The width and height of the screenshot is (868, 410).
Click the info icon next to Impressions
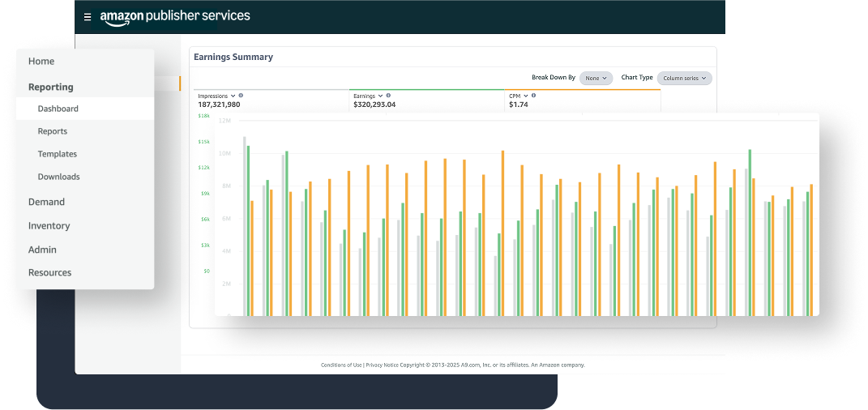pos(241,96)
